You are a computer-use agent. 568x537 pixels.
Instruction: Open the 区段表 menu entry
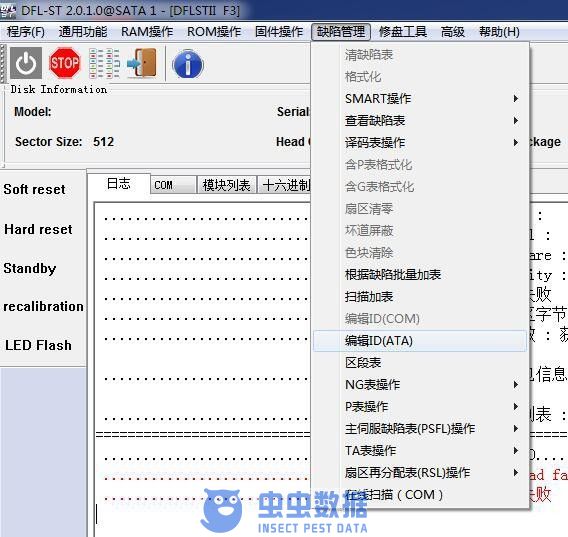coord(419,363)
